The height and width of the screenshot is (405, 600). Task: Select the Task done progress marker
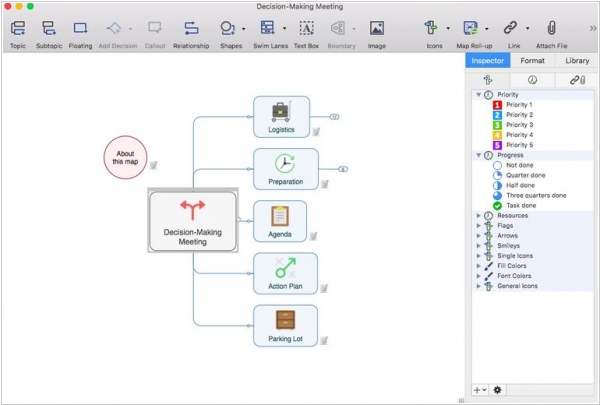coord(499,205)
